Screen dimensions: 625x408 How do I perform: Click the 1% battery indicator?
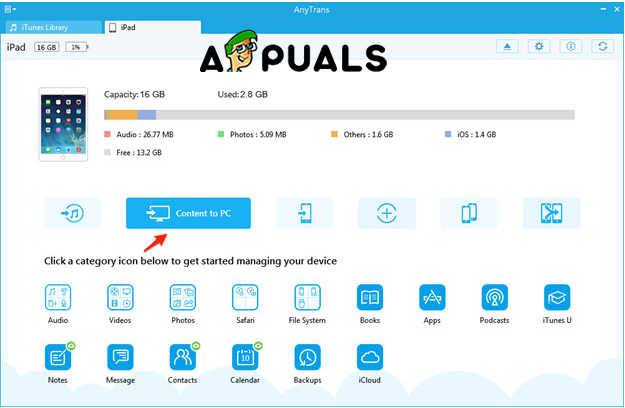pos(76,47)
